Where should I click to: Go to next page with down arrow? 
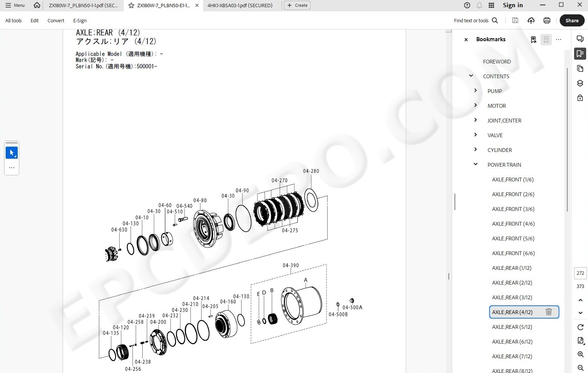[580, 313]
